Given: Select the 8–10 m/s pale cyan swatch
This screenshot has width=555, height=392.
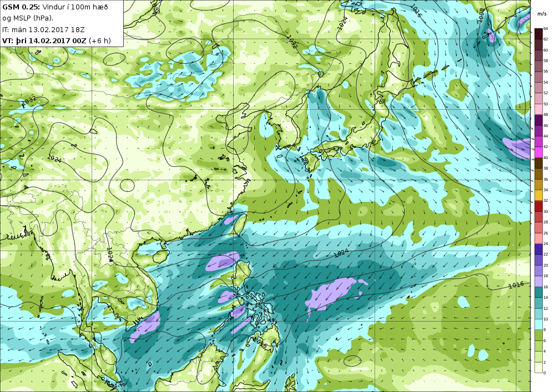Looking at the screenshot, I should (538, 324).
